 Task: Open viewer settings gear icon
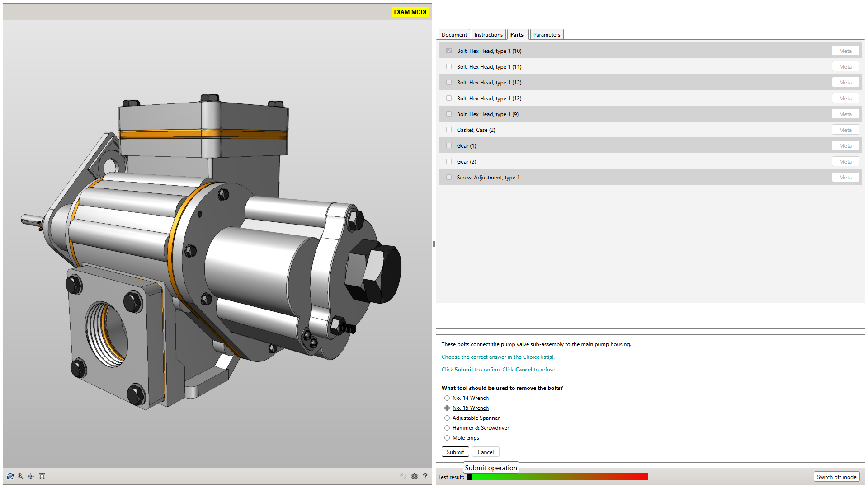(x=415, y=476)
